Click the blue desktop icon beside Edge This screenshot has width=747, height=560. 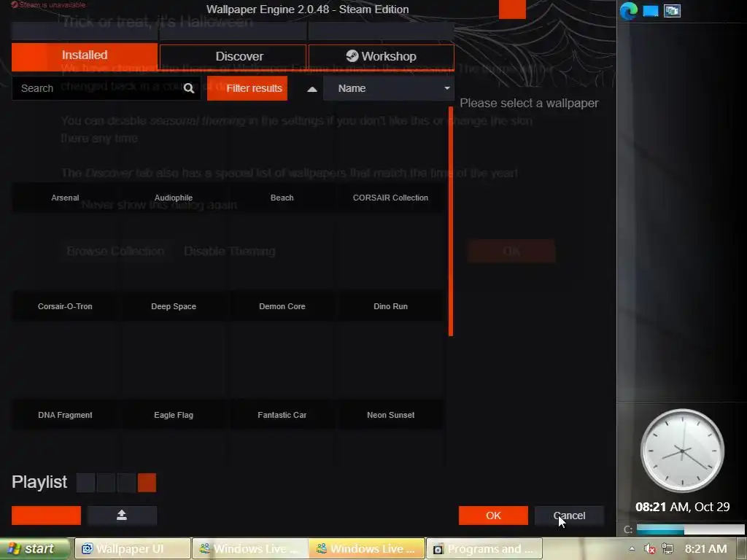[x=650, y=10]
